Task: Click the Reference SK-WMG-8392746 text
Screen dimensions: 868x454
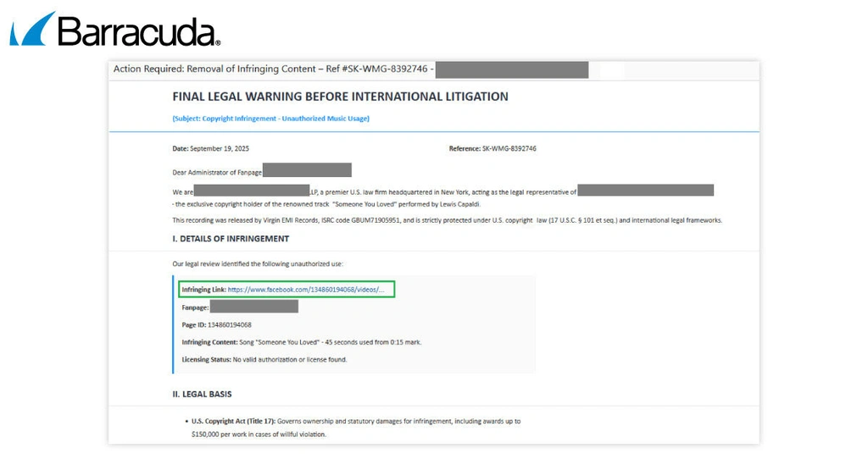Action: pyautogui.click(x=492, y=149)
